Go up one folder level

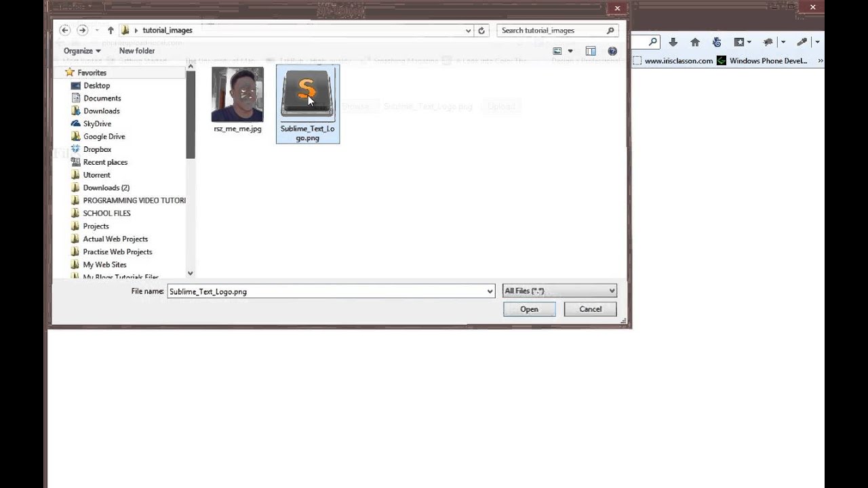coord(111,30)
